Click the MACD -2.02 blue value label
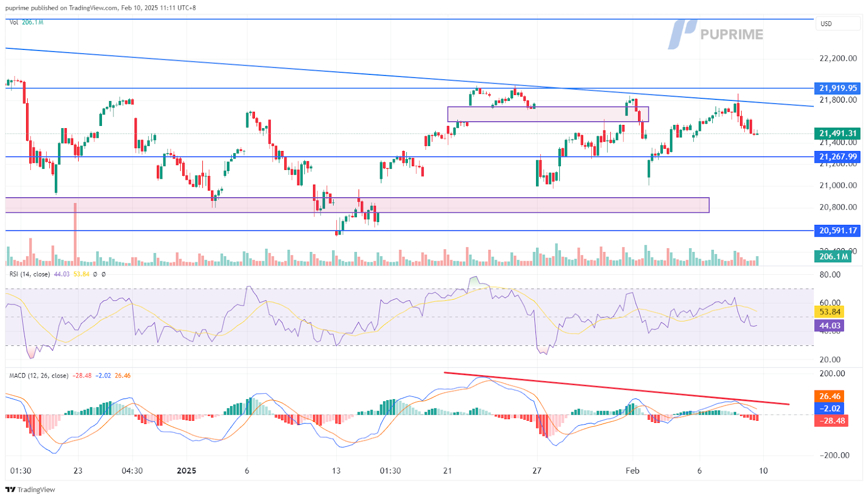The width and height of the screenshot is (868, 499). pyautogui.click(x=829, y=408)
